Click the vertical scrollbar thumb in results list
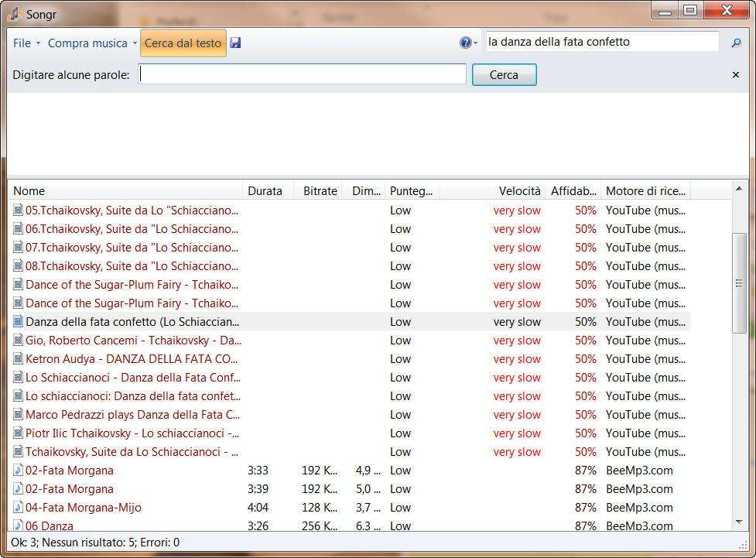756x558 pixels. coord(739,282)
